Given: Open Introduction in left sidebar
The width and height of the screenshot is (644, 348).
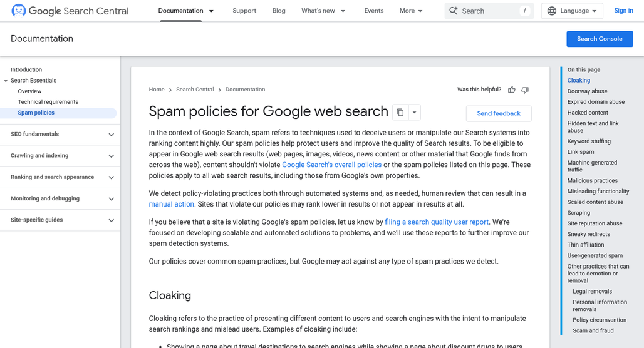Looking at the screenshot, I should 26,69.
